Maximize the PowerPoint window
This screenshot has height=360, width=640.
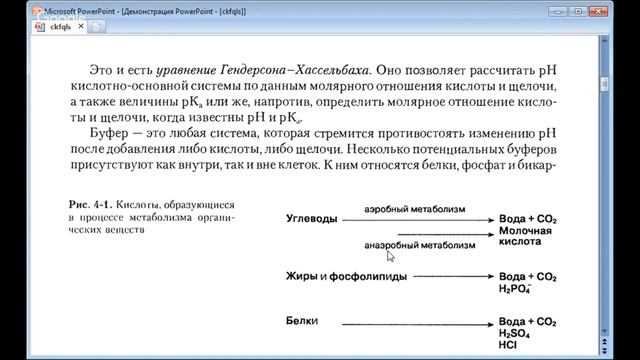pos(578,11)
